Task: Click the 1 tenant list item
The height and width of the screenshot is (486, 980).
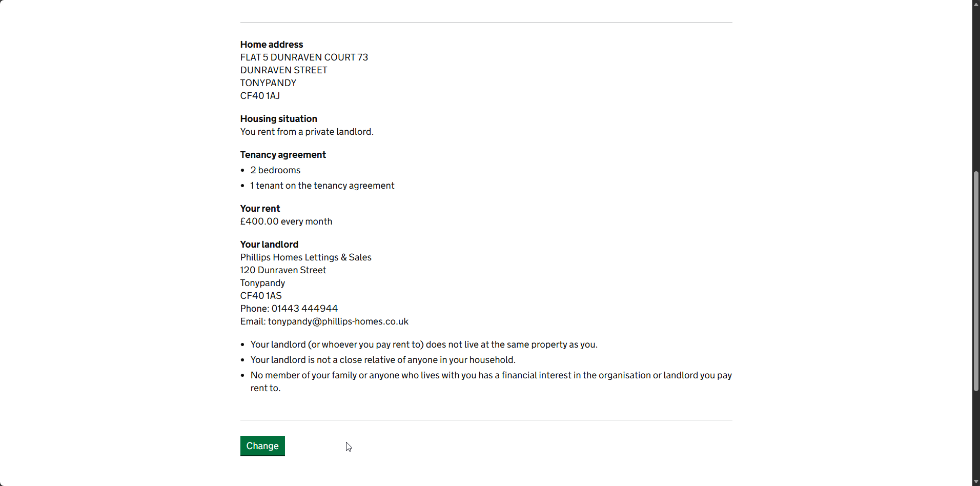Action: (x=322, y=186)
